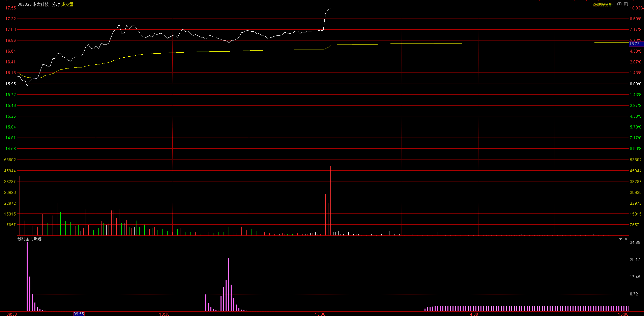Screen dimensions: 644x316
Task: Click the 10:30 label on time axis
Action: click(x=164, y=314)
